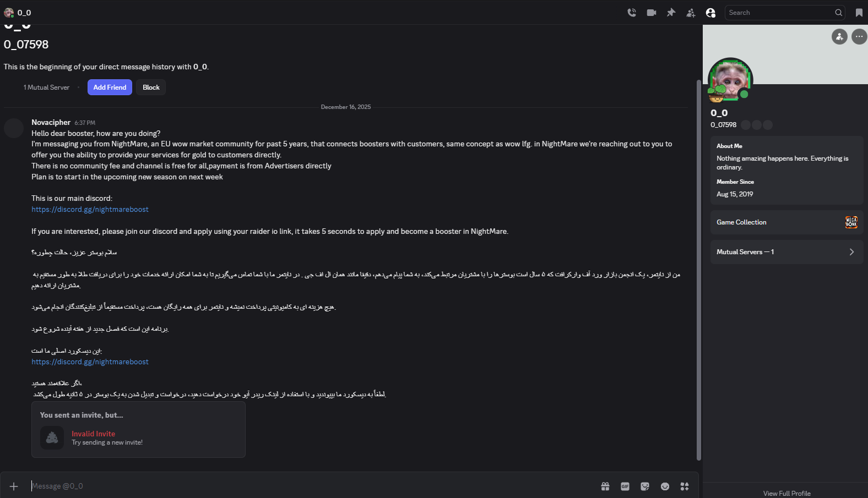Expand Mutual Servers section

[786, 252]
